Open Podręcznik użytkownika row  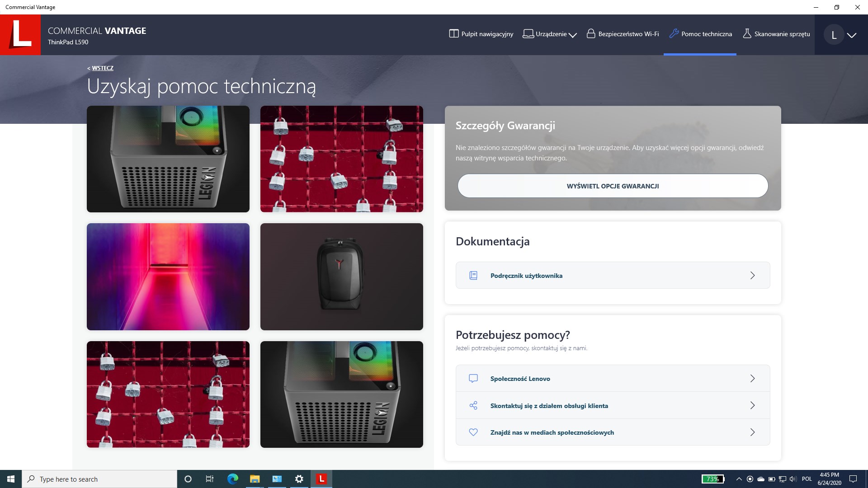pos(613,275)
